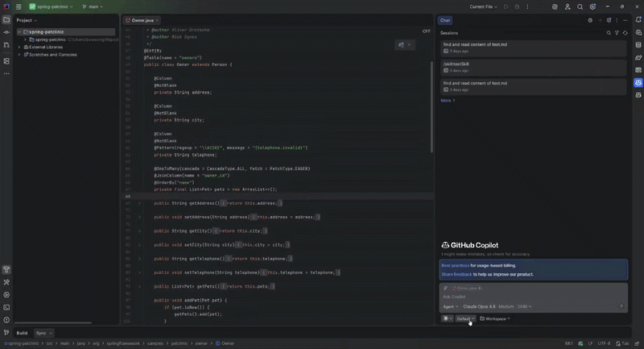Expand the folded setTelephone method
The height and width of the screenshot is (349, 644).
pyautogui.click(x=139, y=272)
